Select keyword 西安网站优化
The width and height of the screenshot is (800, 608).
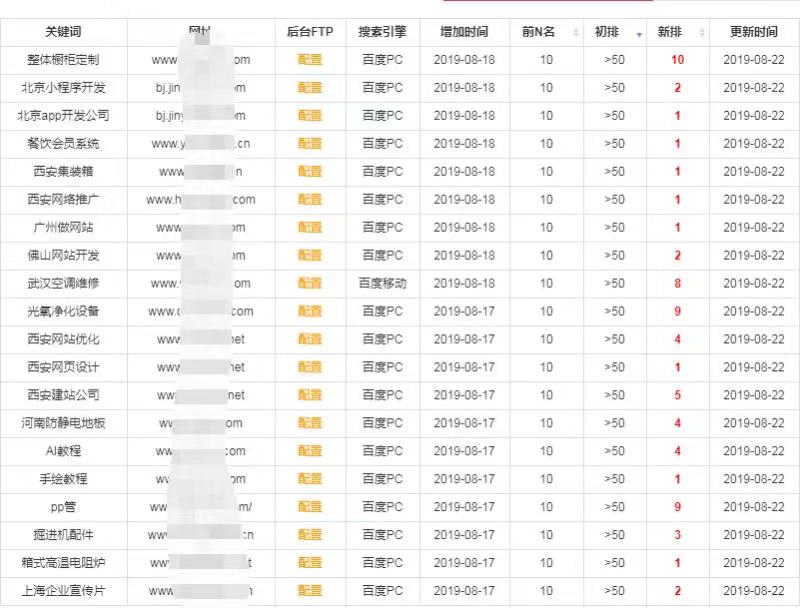pyautogui.click(x=63, y=339)
